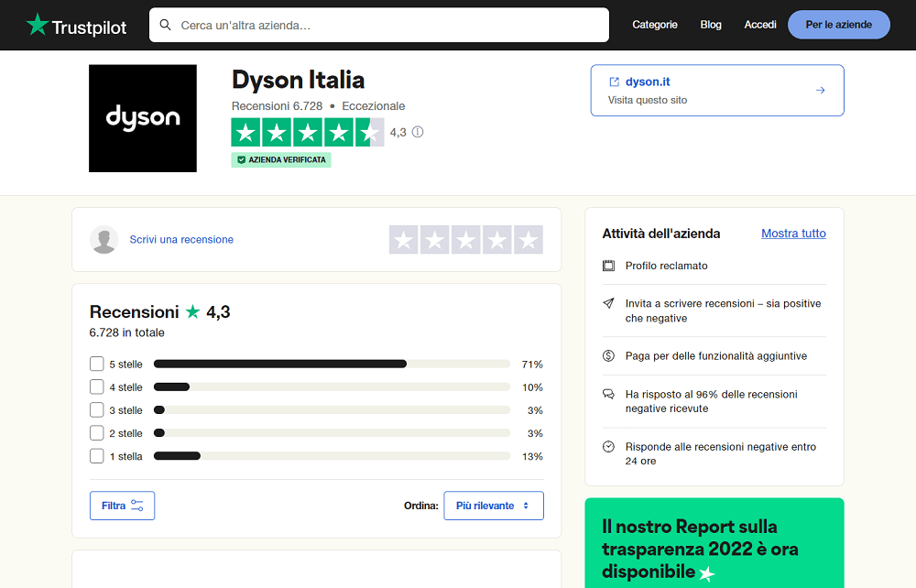The height and width of the screenshot is (588, 916).
Task: Check the 3 stelle filter checkbox
Action: tap(97, 410)
